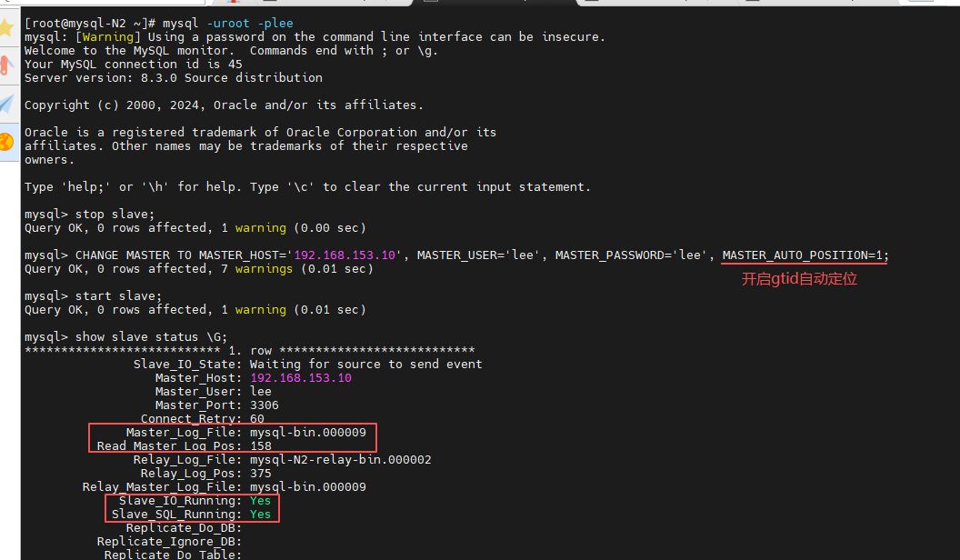Screen dimensions: 960x560
Task: Click the '7 warnings' query result
Action: [256, 269]
